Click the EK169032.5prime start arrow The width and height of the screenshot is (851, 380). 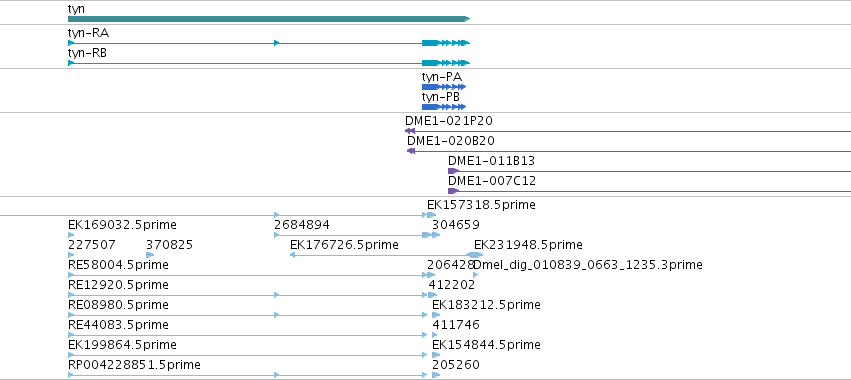pyautogui.click(x=71, y=235)
